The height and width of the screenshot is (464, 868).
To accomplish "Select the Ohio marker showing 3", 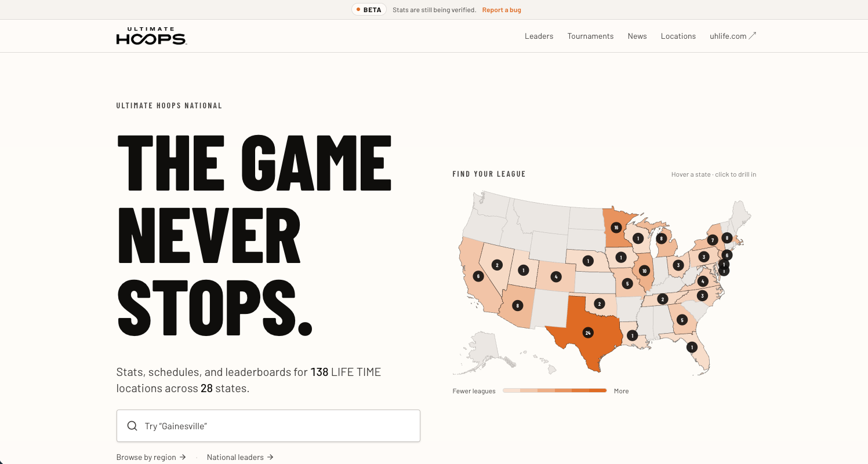I will pos(678,265).
